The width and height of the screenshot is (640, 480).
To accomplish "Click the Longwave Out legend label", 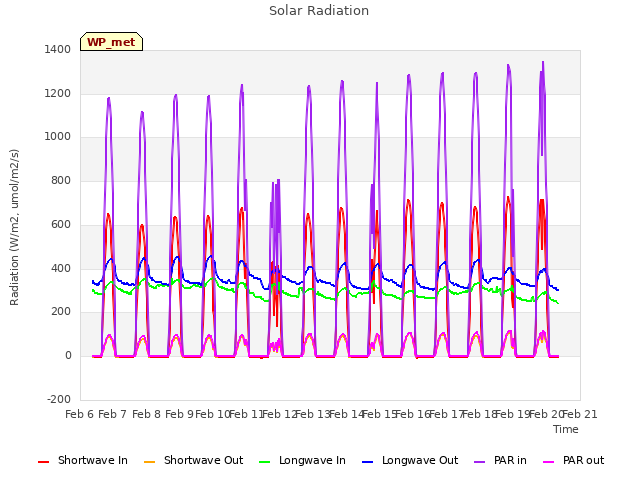I will pyautogui.click(x=420, y=460).
